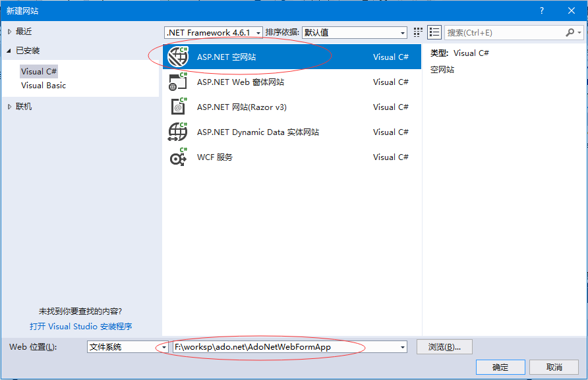Collapse the 已安装 tree node
The width and height of the screenshot is (588, 380).
pyautogui.click(x=9, y=51)
